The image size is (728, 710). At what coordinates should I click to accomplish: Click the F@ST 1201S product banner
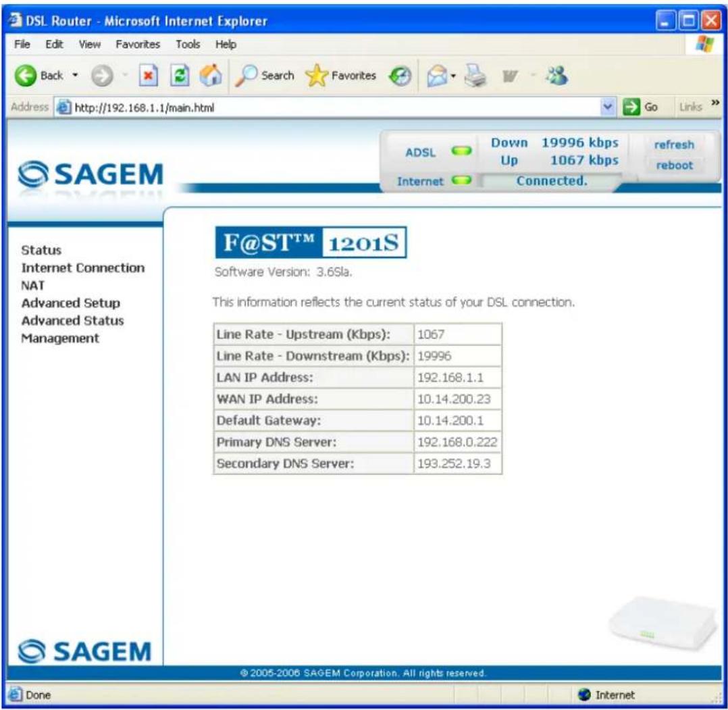tap(311, 243)
